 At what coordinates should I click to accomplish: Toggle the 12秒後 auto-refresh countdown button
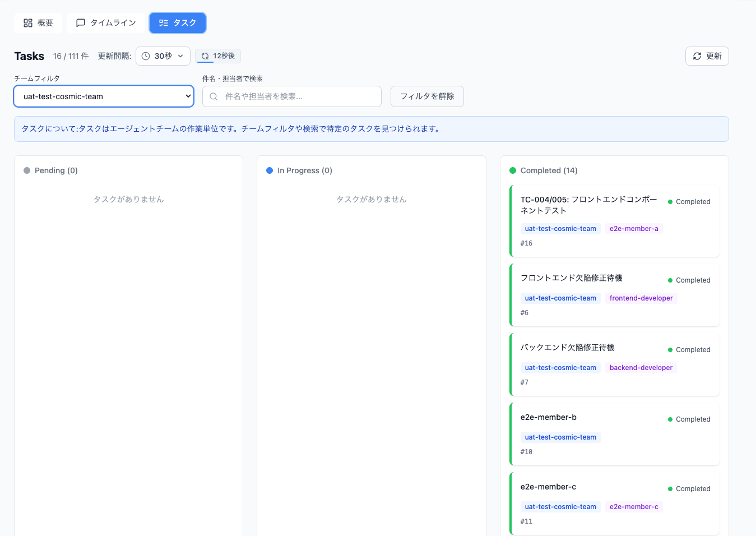tap(218, 56)
